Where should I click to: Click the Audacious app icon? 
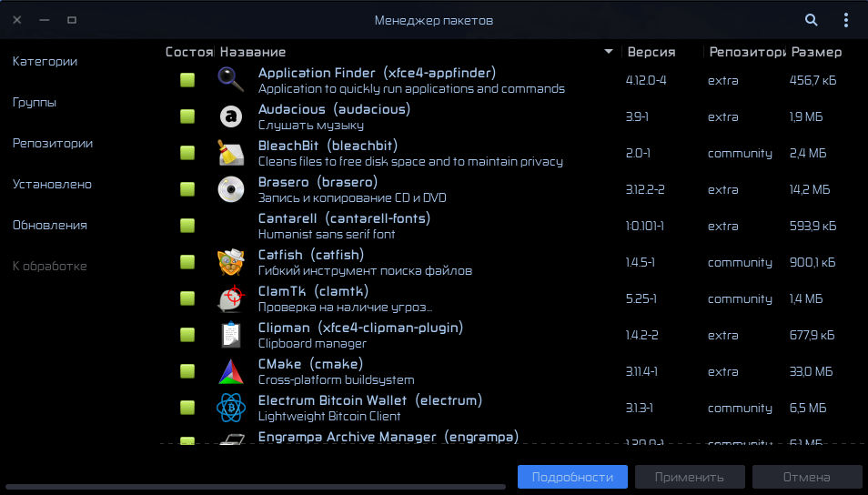pos(231,116)
